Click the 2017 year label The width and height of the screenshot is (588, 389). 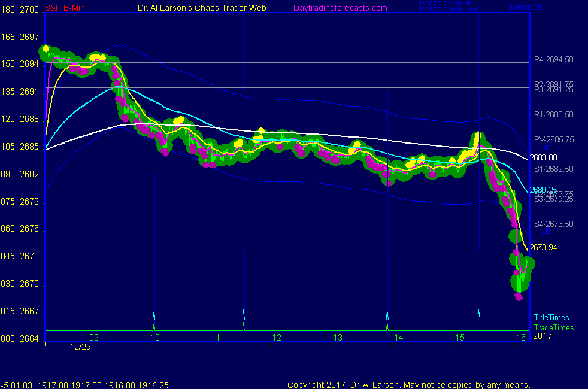(542, 336)
